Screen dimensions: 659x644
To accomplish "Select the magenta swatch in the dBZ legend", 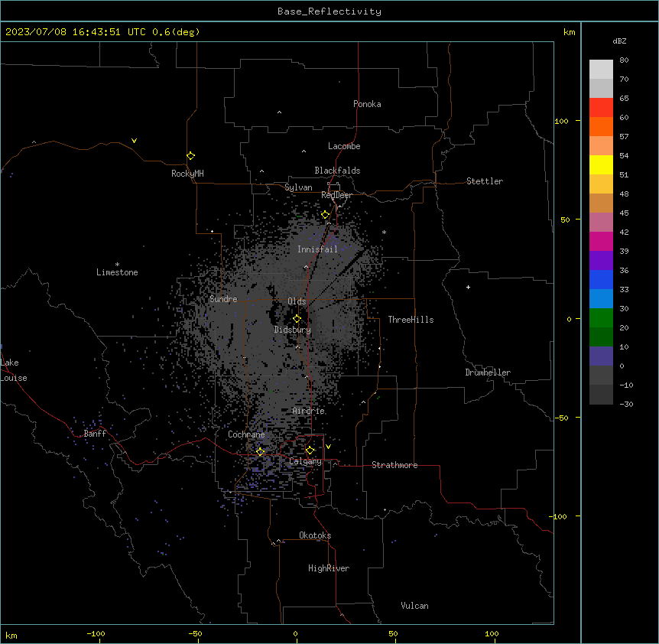I will click(601, 241).
